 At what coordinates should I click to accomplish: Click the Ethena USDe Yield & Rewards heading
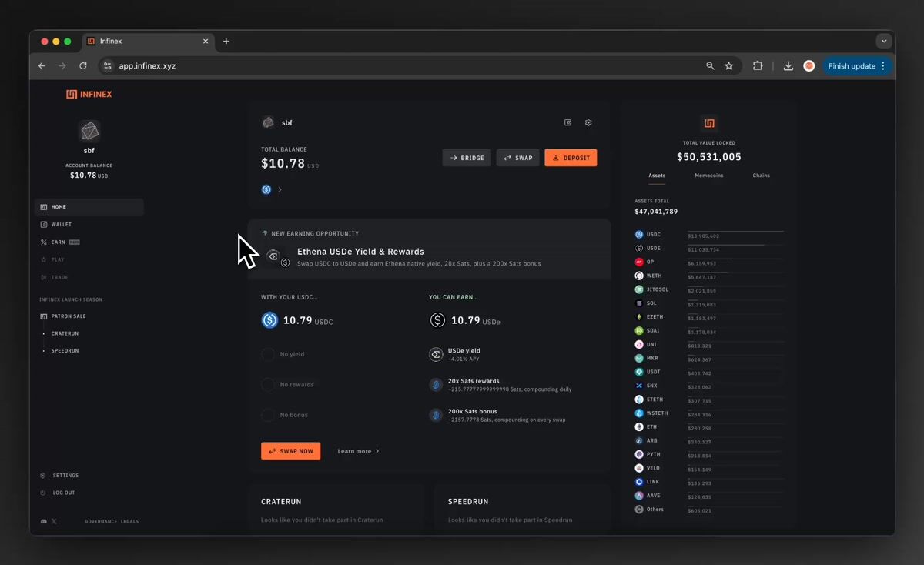pos(360,252)
